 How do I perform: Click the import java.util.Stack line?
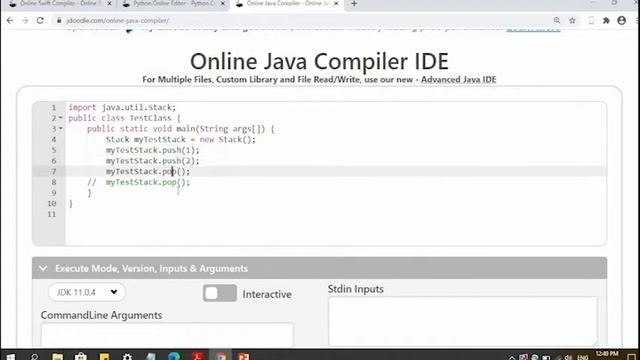pyautogui.click(x=122, y=107)
